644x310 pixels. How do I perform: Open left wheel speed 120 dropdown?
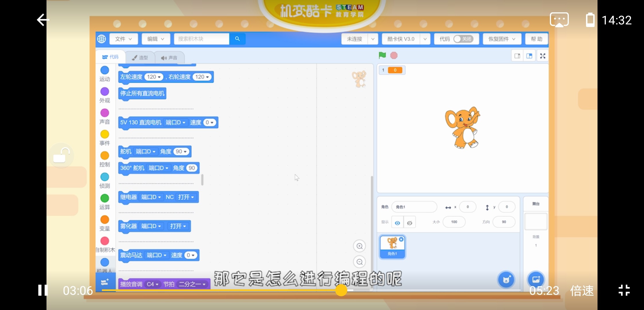click(154, 77)
